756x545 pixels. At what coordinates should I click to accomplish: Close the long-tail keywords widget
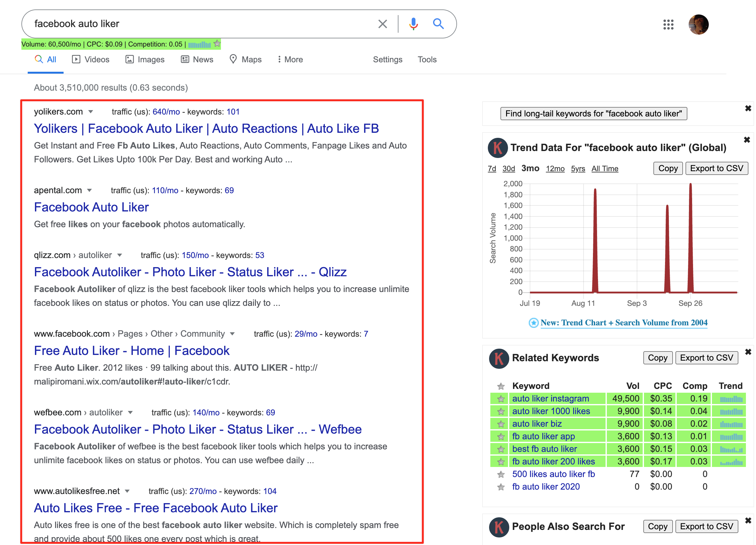748,108
